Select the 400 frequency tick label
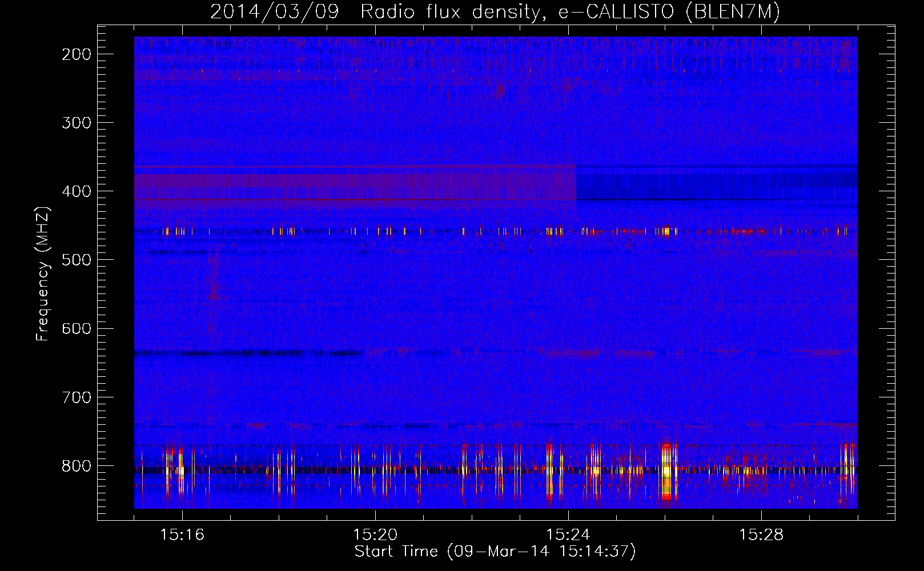 [x=76, y=191]
